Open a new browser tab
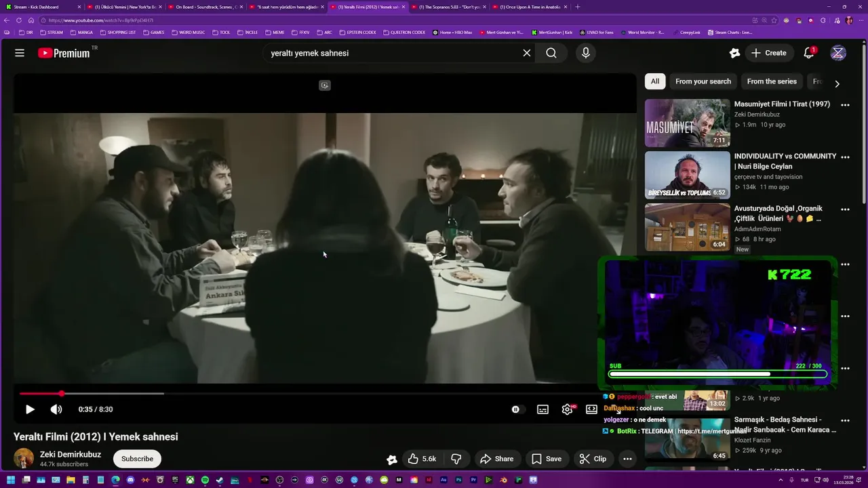 (x=578, y=7)
